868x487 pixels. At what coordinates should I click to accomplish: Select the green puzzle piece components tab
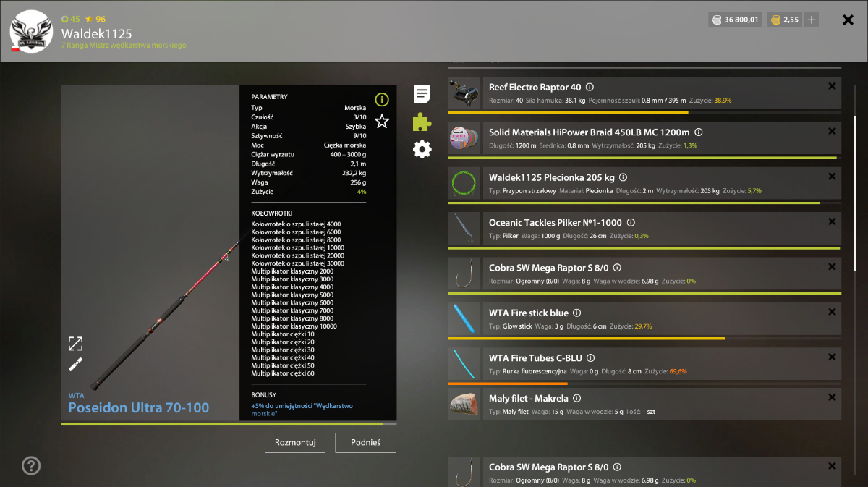pos(422,122)
